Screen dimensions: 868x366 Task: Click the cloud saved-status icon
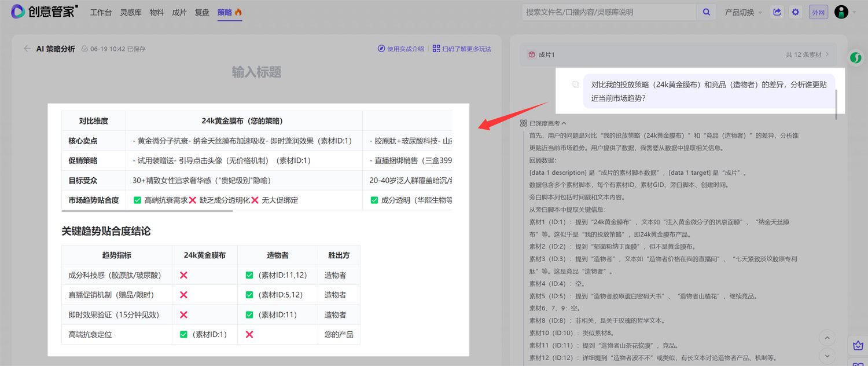pos(85,49)
